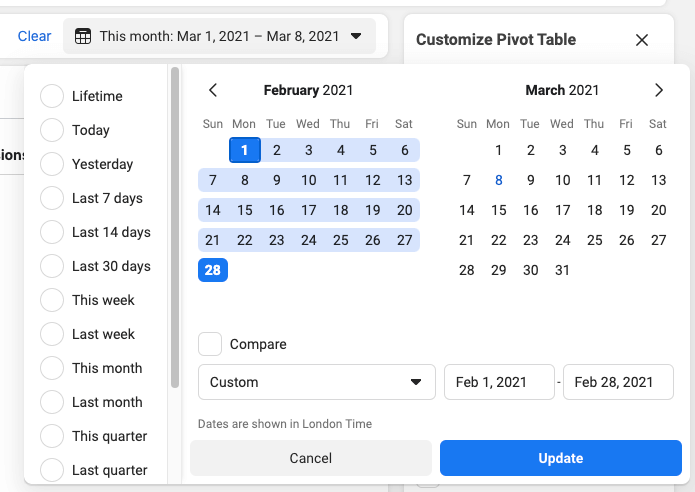
Task: Pick February 15 in the calendar
Action: (245, 210)
